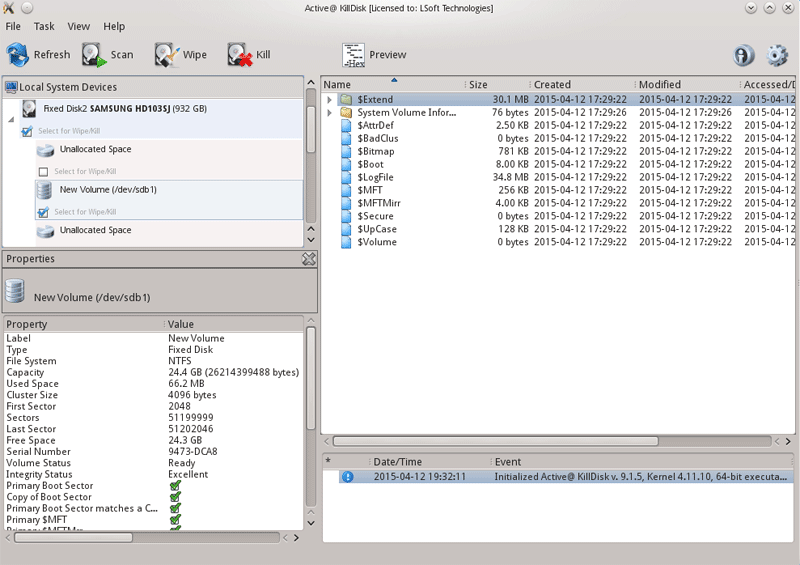Click the Date/Time column header in log
The height and width of the screenshot is (565, 800).
pyautogui.click(x=431, y=462)
